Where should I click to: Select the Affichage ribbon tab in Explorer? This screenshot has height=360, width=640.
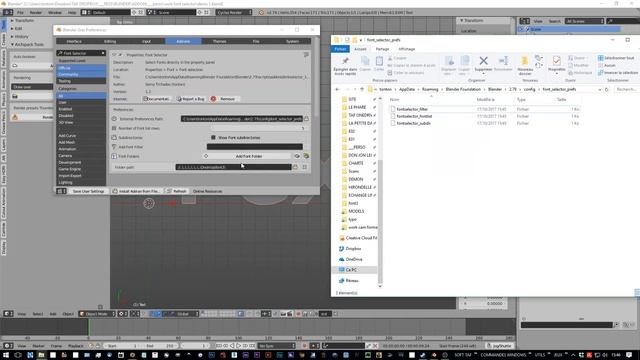coord(407,49)
